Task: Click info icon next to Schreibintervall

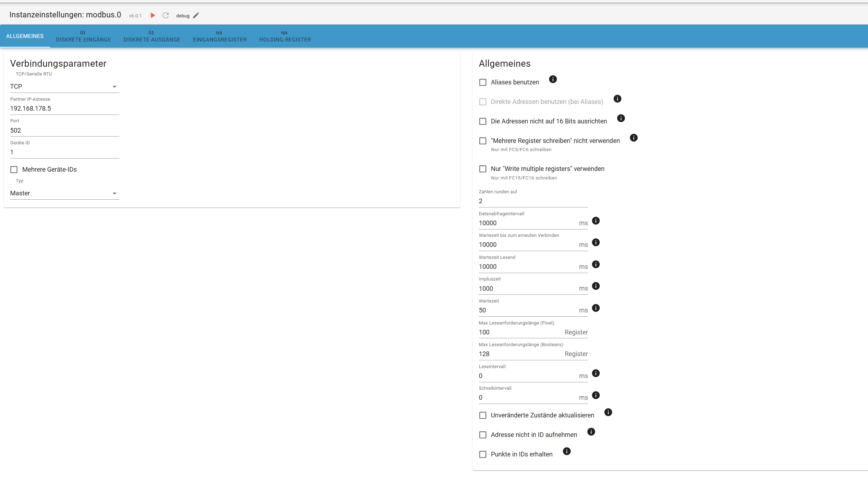Action: [x=596, y=395]
